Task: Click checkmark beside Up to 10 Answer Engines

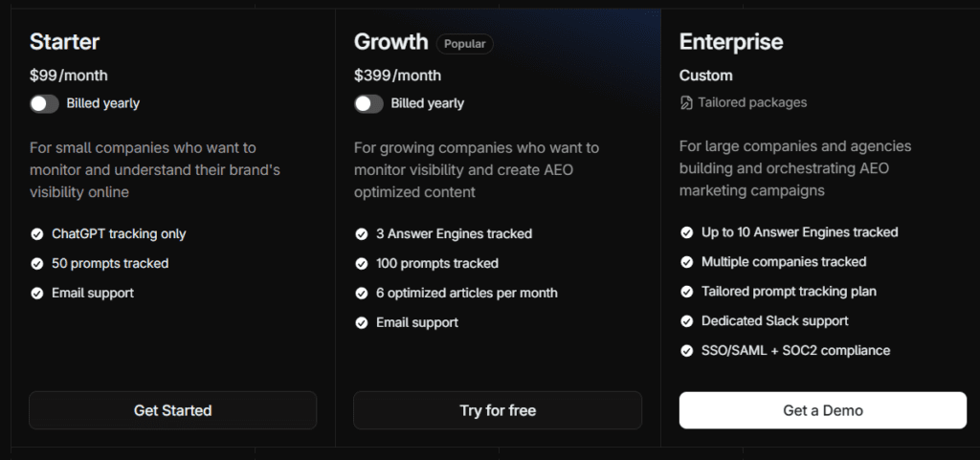Action: click(686, 232)
